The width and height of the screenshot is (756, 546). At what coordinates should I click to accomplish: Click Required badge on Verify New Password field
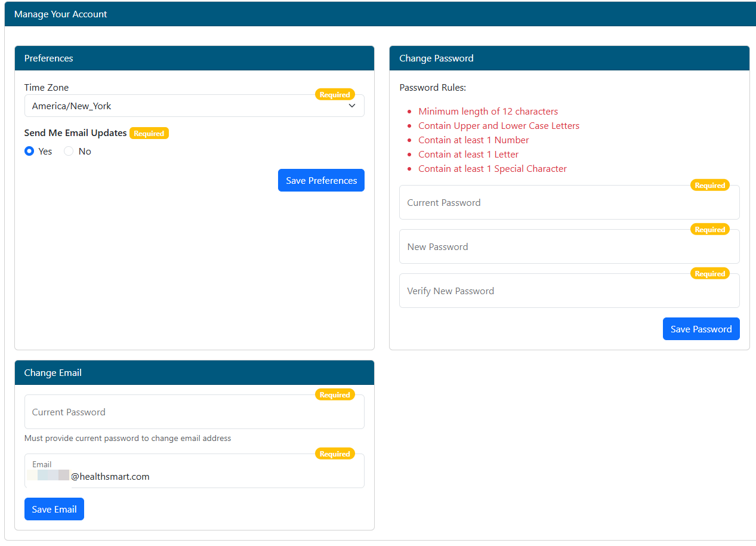click(709, 274)
